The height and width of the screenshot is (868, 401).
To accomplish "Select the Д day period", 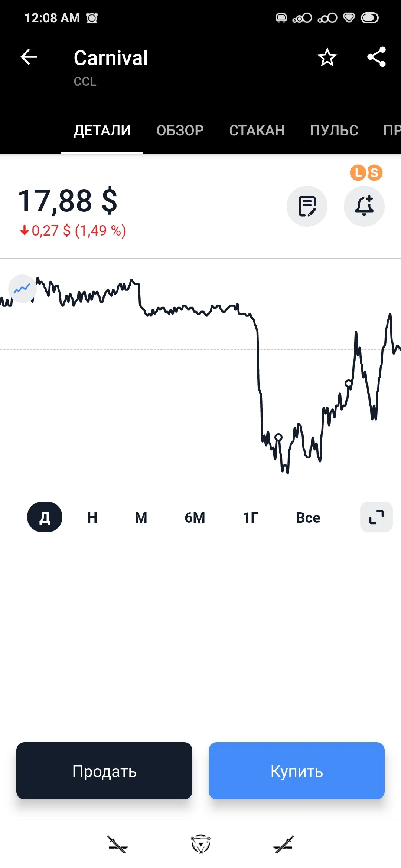I will pyautogui.click(x=45, y=517).
